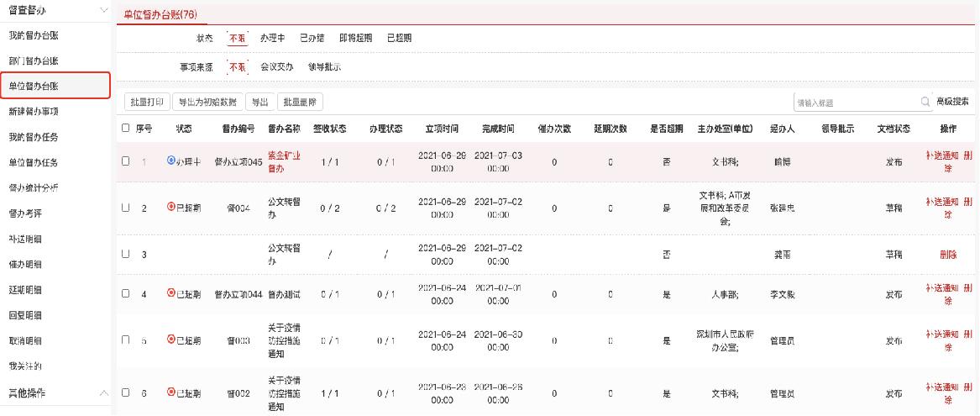Click the magnifier search icon
This screenshot has width=980, height=416.
926,103
